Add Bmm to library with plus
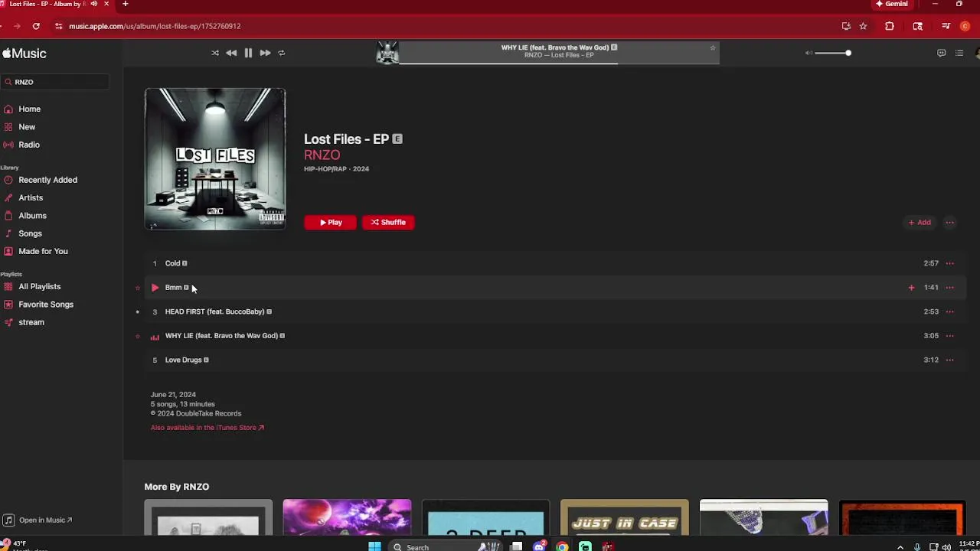 click(x=911, y=288)
